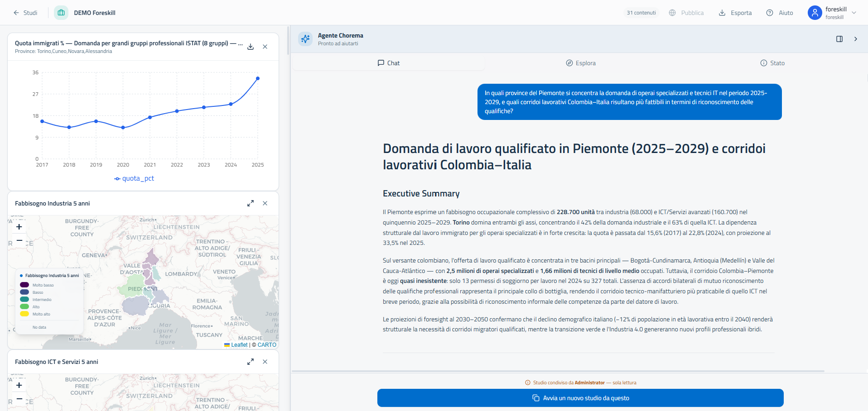868x411 pixels.
Task: Go back to Studi list
Action: coord(25,13)
